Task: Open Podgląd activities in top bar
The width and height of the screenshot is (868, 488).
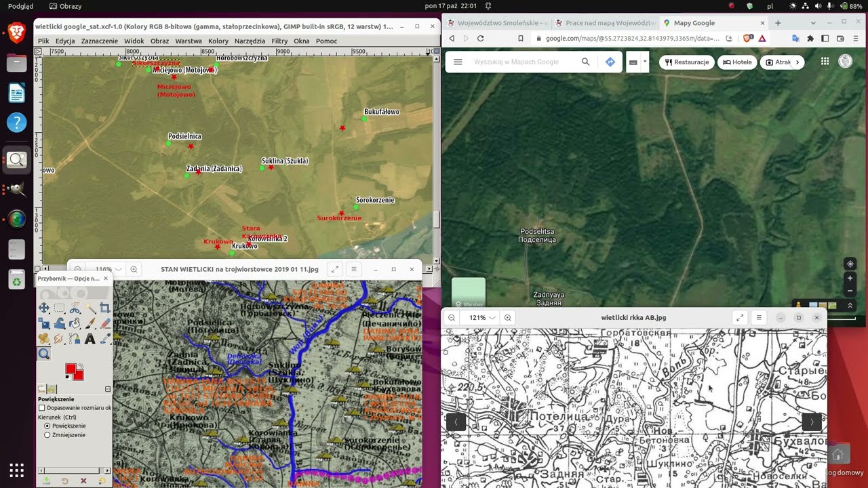Action: pyautogui.click(x=20, y=6)
